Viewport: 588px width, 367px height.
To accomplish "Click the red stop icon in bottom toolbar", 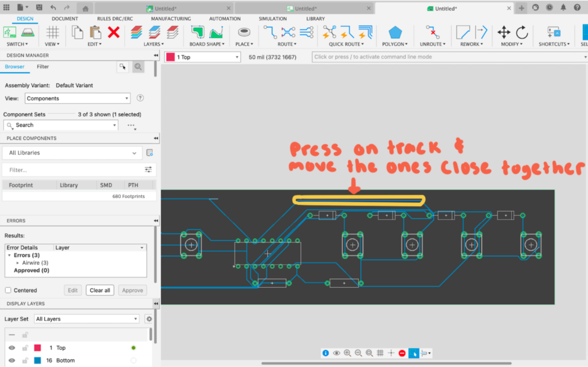I will click(402, 353).
